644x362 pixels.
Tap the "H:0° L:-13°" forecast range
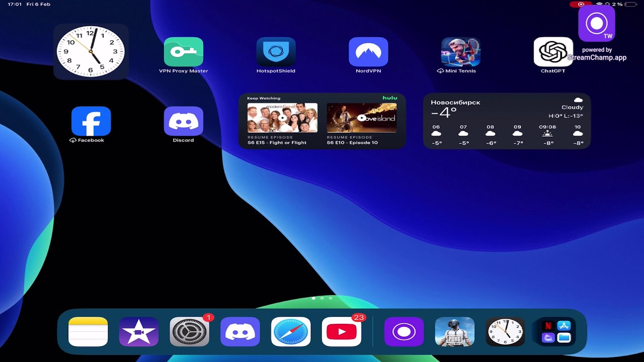[566, 116]
